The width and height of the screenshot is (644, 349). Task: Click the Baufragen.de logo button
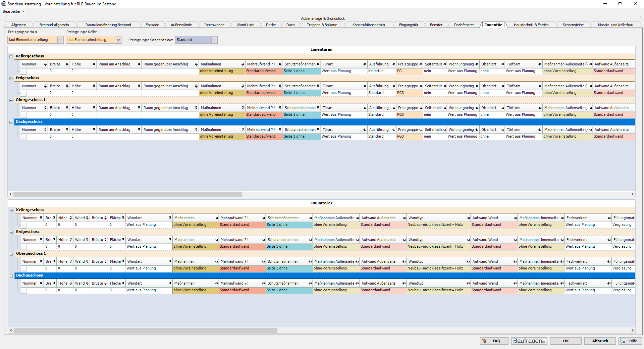click(529, 341)
